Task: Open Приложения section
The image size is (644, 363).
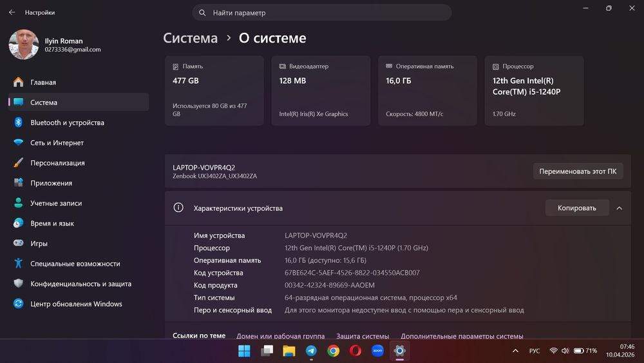Action: click(x=79, y=183)
